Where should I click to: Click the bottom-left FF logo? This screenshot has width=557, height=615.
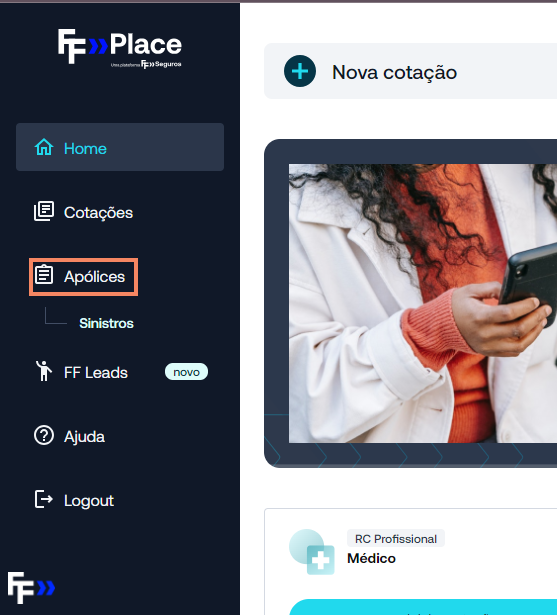click(31, 588)
